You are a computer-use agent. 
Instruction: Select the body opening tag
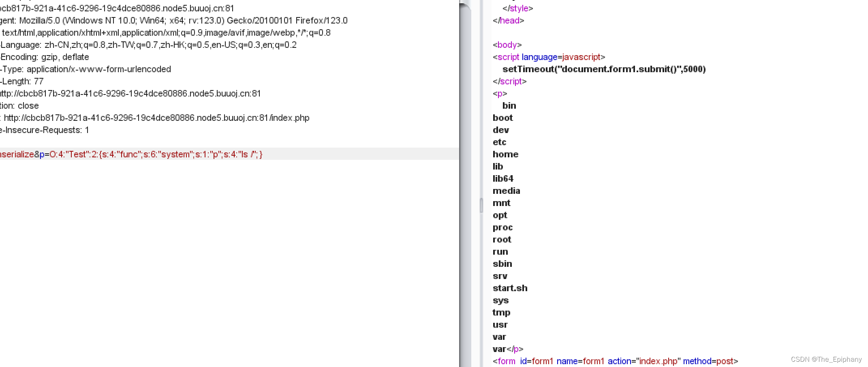tap(506, 45)
